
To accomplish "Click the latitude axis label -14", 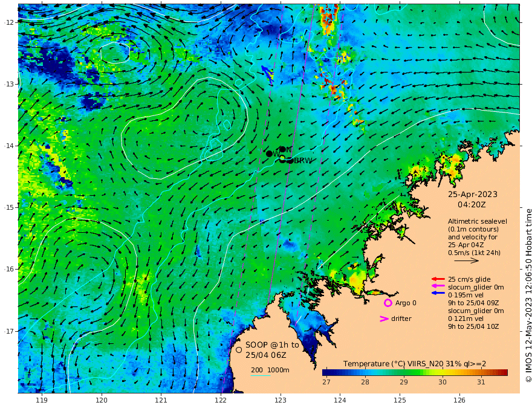I will coord(9,146).
